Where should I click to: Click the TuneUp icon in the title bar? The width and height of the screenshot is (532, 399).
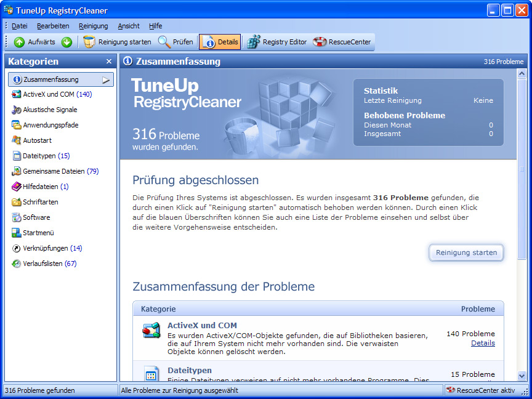9,10
